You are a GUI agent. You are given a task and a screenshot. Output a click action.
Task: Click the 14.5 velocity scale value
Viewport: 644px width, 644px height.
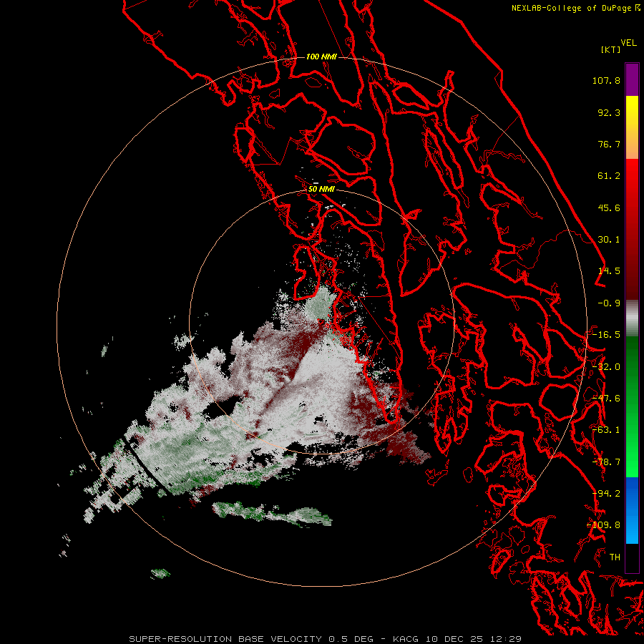pyautogui.click(x=609, y=271)
